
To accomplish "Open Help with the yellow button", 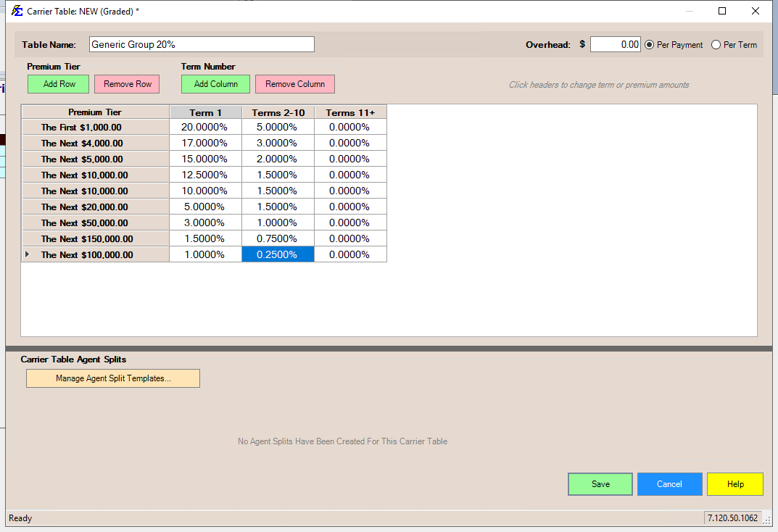I will (734, 484).
